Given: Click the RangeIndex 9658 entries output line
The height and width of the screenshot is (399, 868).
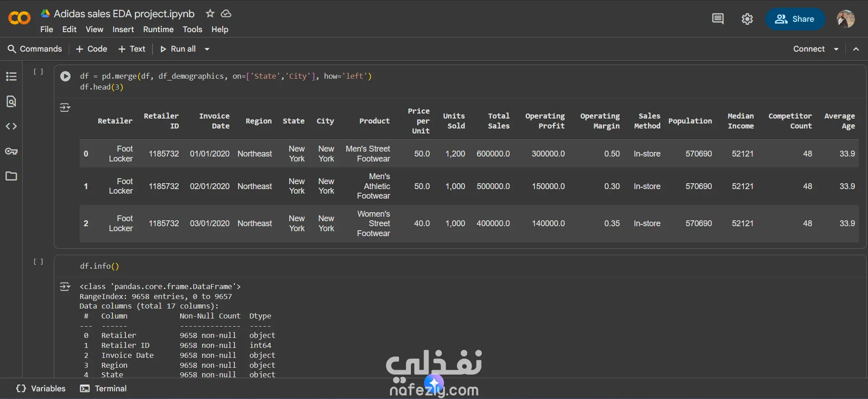Looking at the screenshot, I should 156,296.
